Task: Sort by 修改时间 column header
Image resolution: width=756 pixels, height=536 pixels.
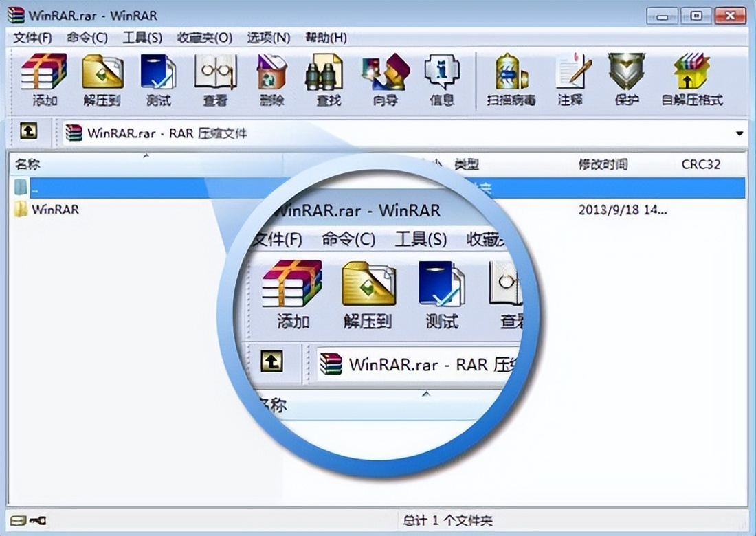Action: pos(603,164)
